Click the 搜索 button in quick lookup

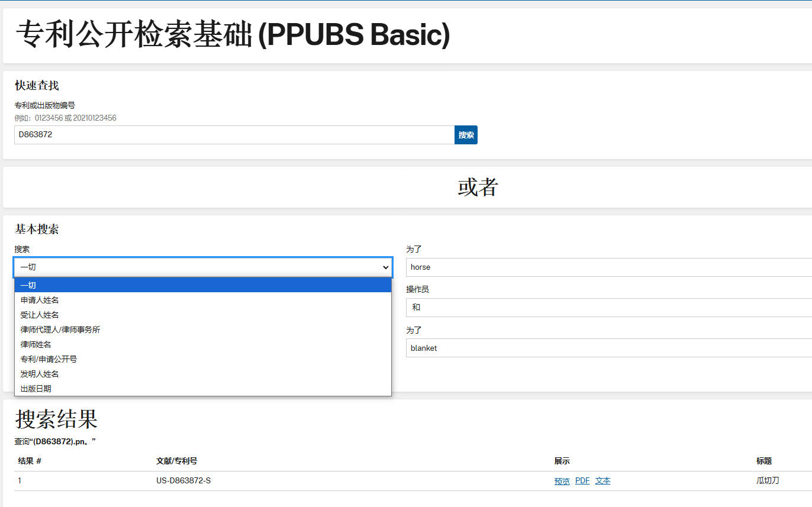tap(466, 135)
